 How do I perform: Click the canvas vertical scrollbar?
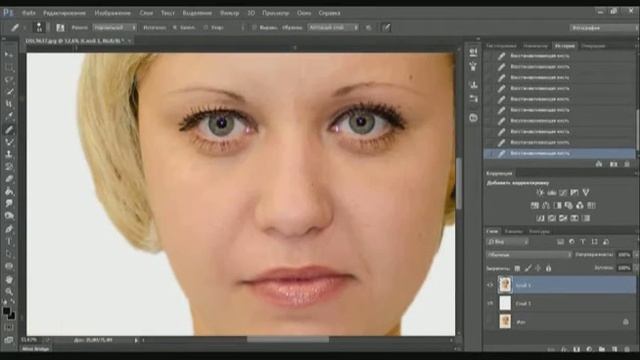click(459, 184)
